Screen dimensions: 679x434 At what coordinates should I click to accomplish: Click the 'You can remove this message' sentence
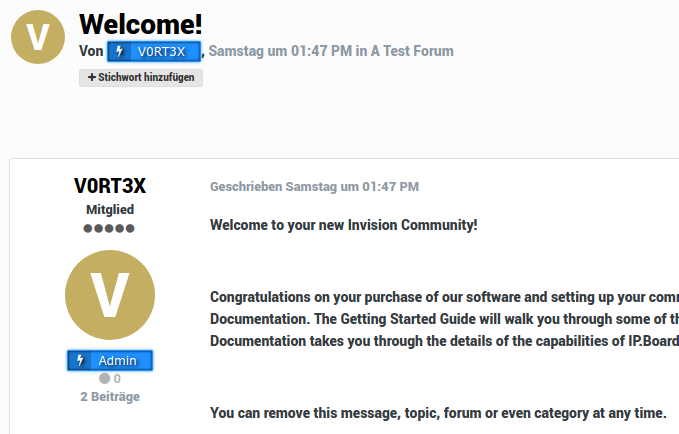pos(437,413)
